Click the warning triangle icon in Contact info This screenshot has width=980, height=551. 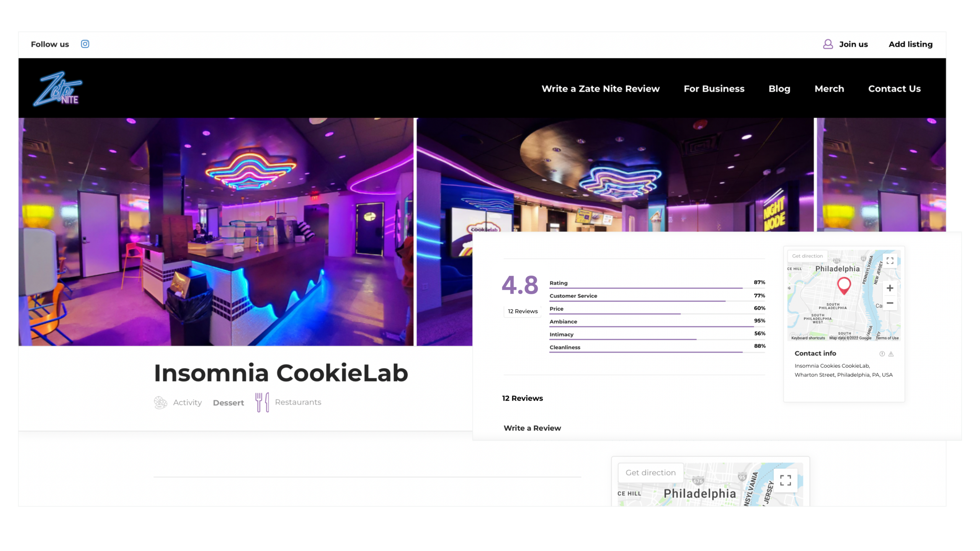pos(891,354)
